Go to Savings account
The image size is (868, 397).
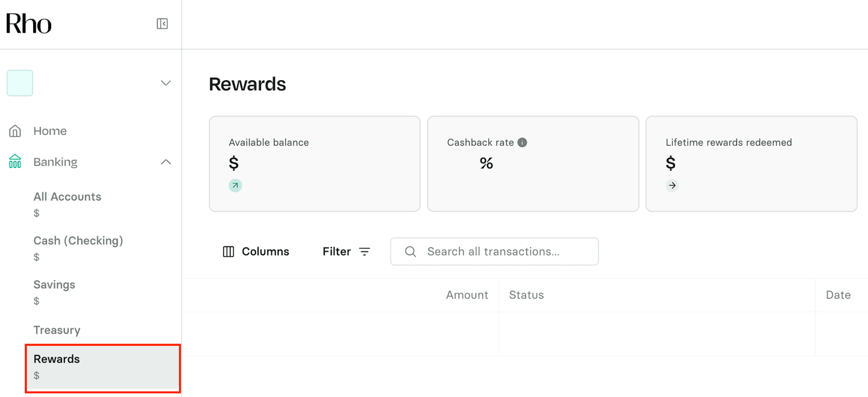click(54, 285)
